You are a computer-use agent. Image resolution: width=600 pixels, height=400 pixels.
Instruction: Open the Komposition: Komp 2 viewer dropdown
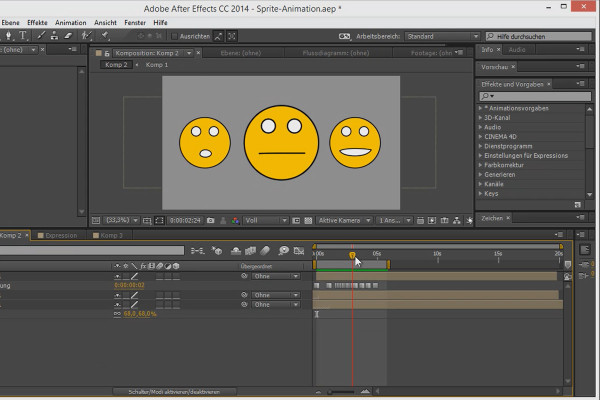point(189,53)
